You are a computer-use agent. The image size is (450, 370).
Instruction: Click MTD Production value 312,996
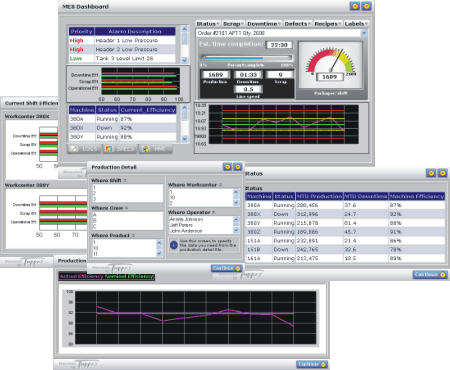307,214
